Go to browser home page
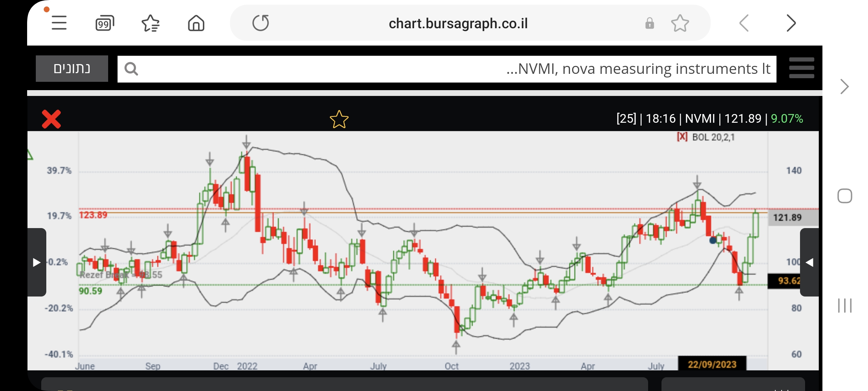 [196, 24]
